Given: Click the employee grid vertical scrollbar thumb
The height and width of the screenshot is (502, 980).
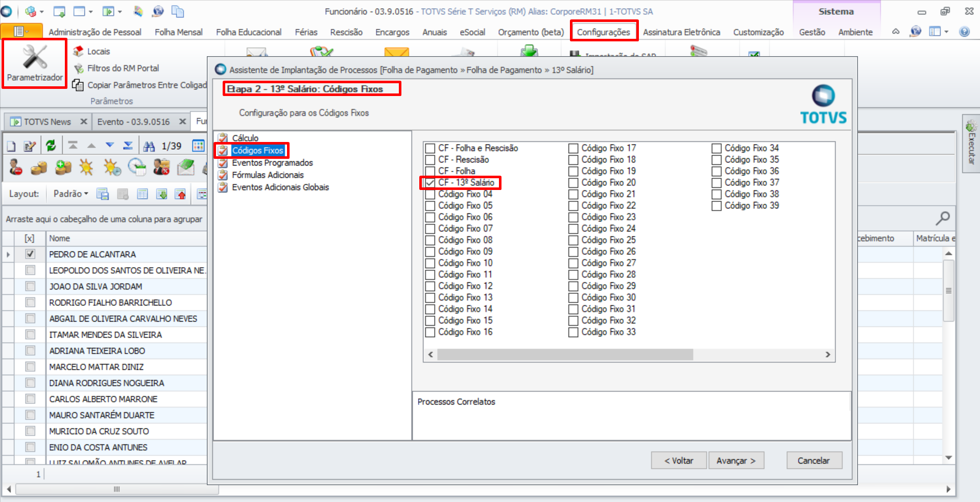Looking at the screenshot, I should click(948, 291).
